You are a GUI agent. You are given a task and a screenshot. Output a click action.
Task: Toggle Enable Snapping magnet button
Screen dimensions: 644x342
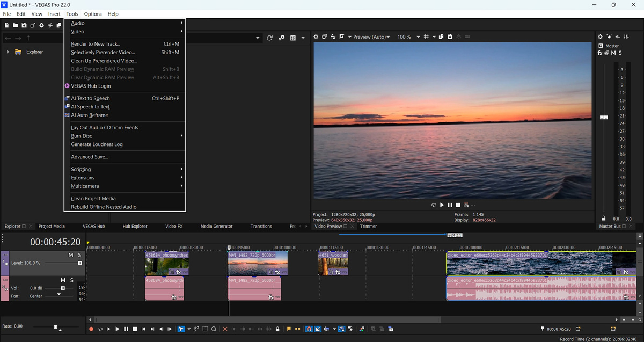point(309,329)
